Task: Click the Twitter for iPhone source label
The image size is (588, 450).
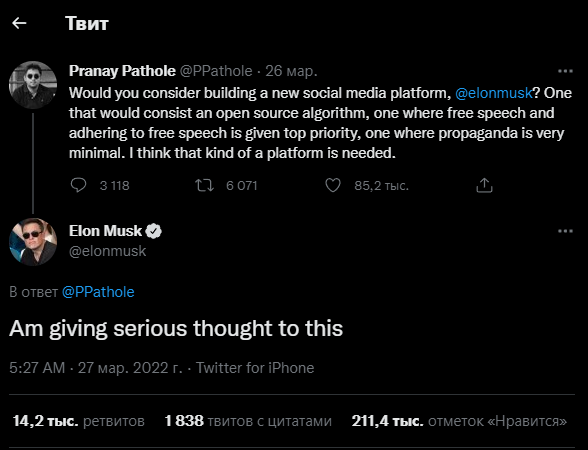Action: [255, 368]
